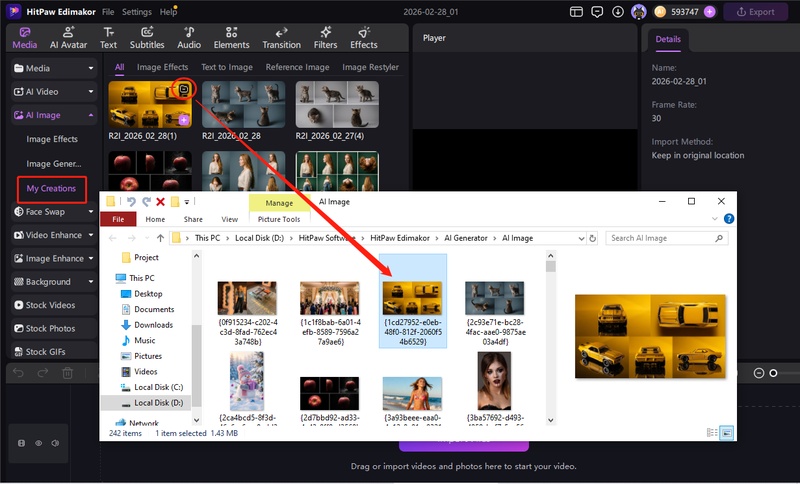Screen dimensions: 800x484
Task: Open the Settings menu
Action: 136,12
